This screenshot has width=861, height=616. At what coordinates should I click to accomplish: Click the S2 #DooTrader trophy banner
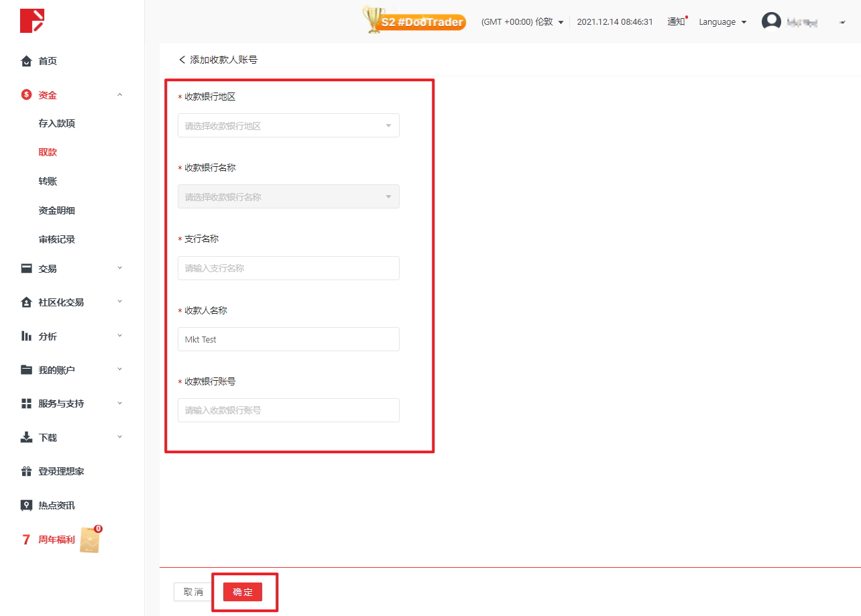click(414, 21)
